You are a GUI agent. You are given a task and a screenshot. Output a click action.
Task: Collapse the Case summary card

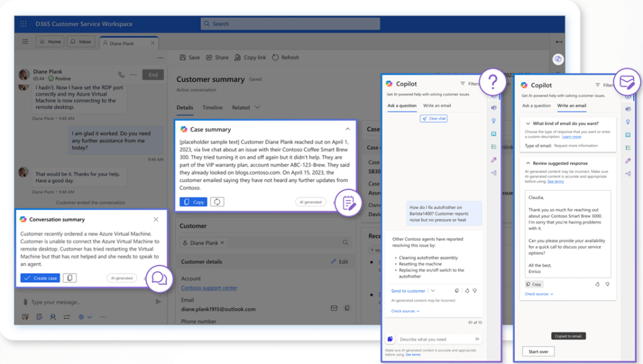348,129
